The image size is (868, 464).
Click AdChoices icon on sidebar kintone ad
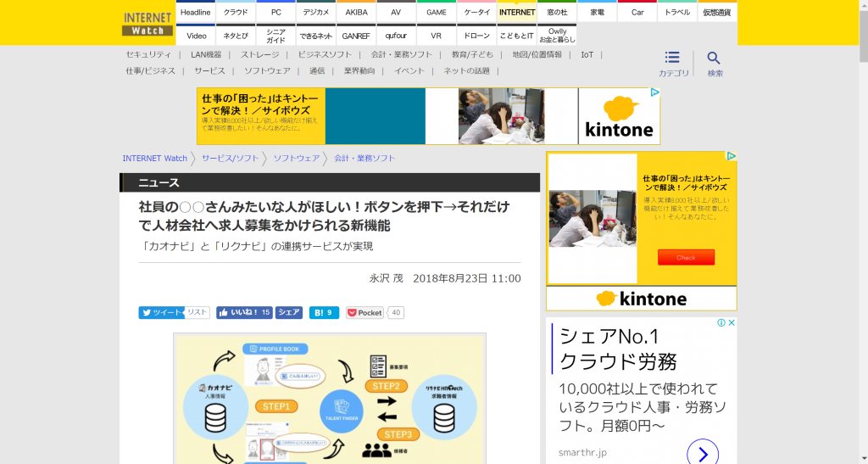731,156
